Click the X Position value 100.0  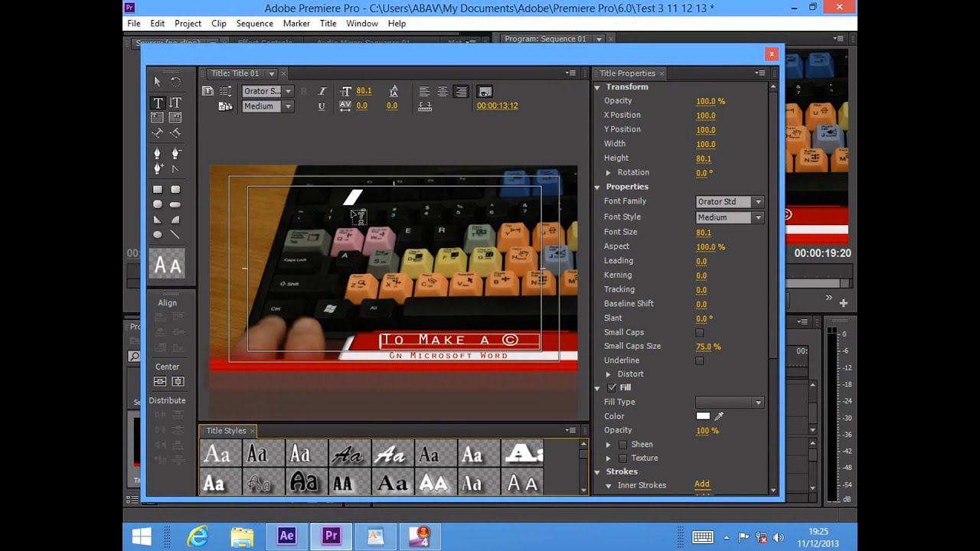(706, 116)
